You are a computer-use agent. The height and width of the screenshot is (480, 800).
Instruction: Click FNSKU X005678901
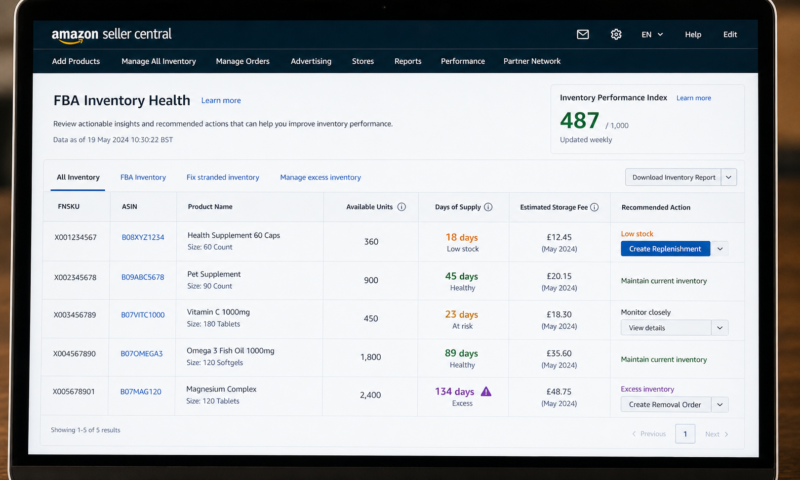(73, 392)
